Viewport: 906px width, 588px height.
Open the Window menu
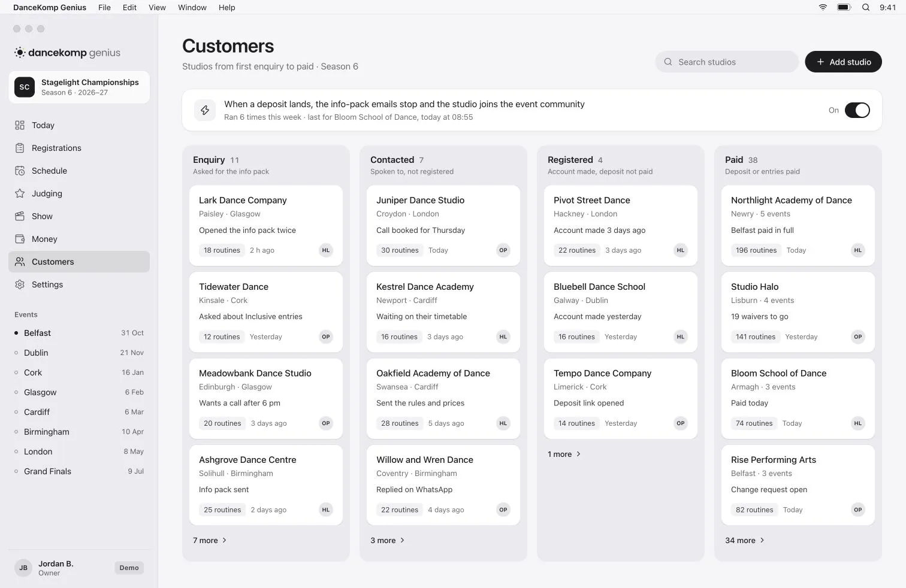click(x=192, y=7)
